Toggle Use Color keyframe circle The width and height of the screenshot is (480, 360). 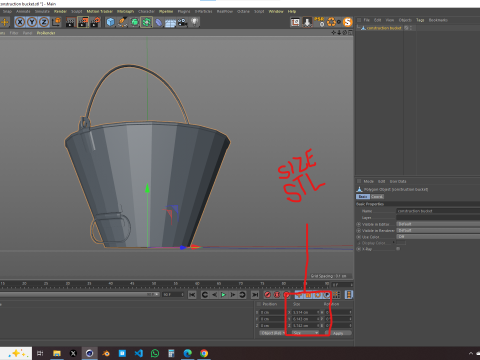tap(359, 237)
